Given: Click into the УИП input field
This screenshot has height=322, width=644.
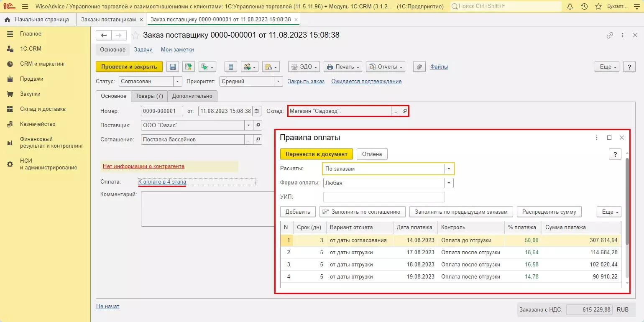Looking at the screenshot, I should 383,197.
